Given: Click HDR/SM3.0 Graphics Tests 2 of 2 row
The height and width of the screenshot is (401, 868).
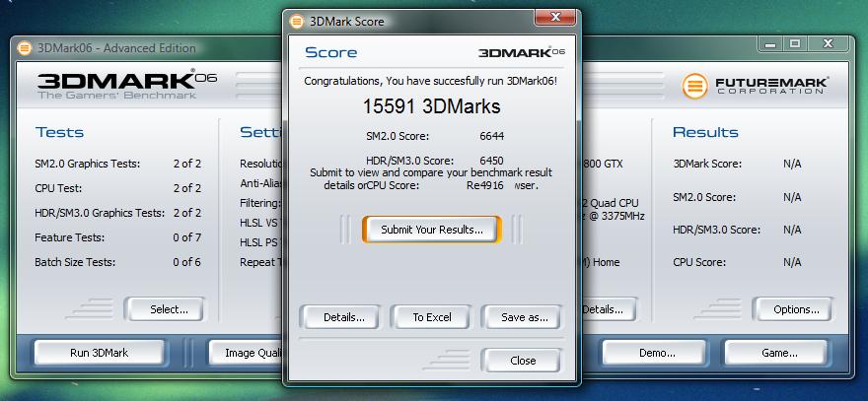Looking at the screenshot, I should [x=118, y=213].
